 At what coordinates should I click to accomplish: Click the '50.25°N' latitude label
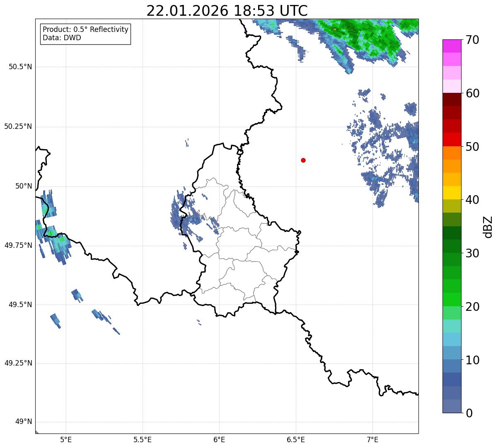point(18,126)
